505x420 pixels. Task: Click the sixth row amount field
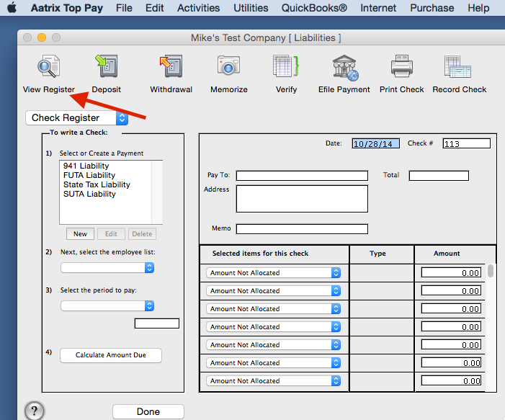451,363
